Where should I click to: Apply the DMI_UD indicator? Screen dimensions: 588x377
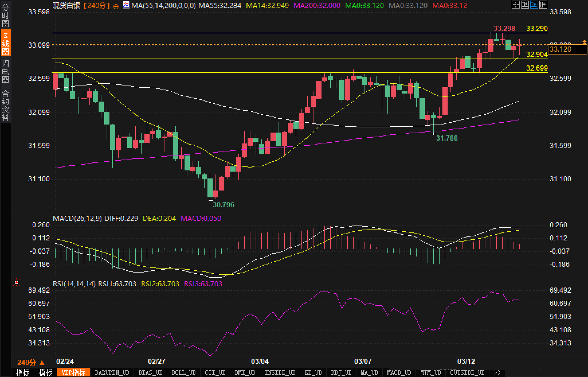(x=245, y=372)
